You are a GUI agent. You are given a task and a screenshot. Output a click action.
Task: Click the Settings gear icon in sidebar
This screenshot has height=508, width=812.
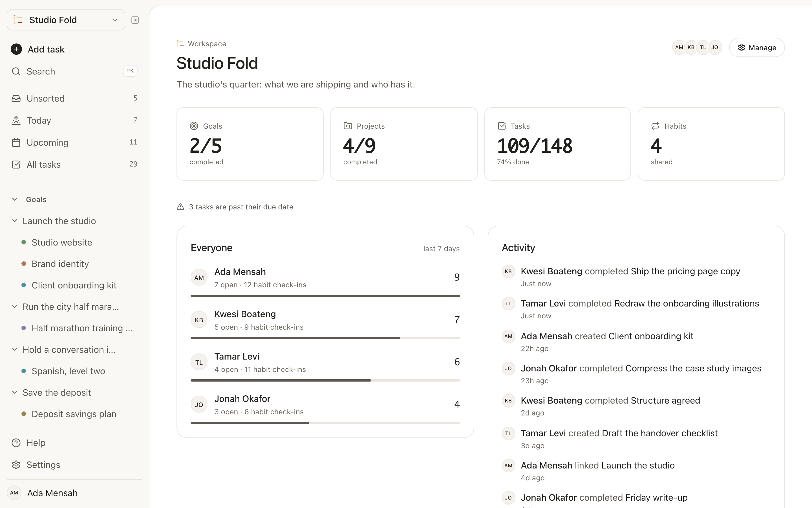(x=16, y=465)
